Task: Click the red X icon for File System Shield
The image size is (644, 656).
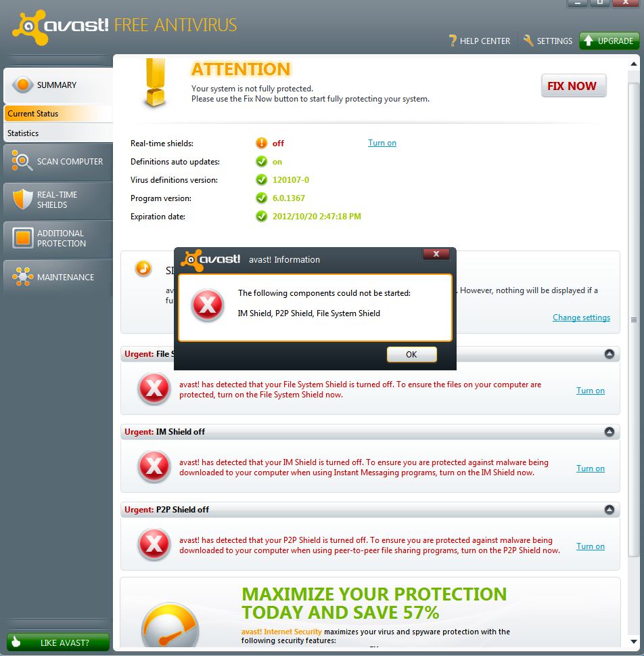Action: [x=154, y=389]
